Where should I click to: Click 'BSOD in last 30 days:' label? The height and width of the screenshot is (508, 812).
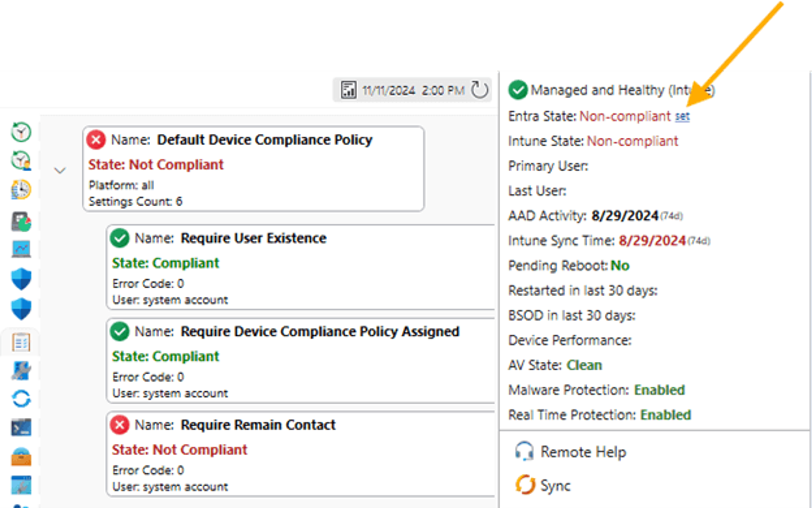click(x=572, y=315)
